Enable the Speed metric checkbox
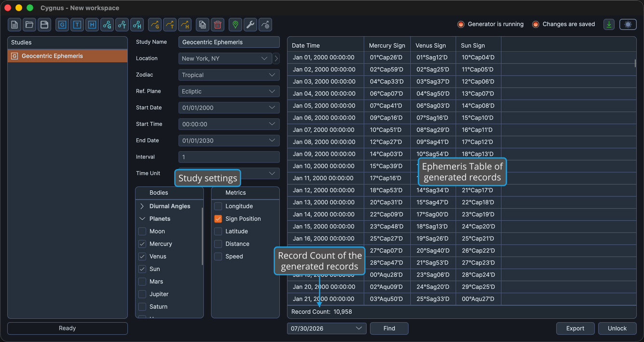Viewport: 644px width, 342px height. point(218,256)
